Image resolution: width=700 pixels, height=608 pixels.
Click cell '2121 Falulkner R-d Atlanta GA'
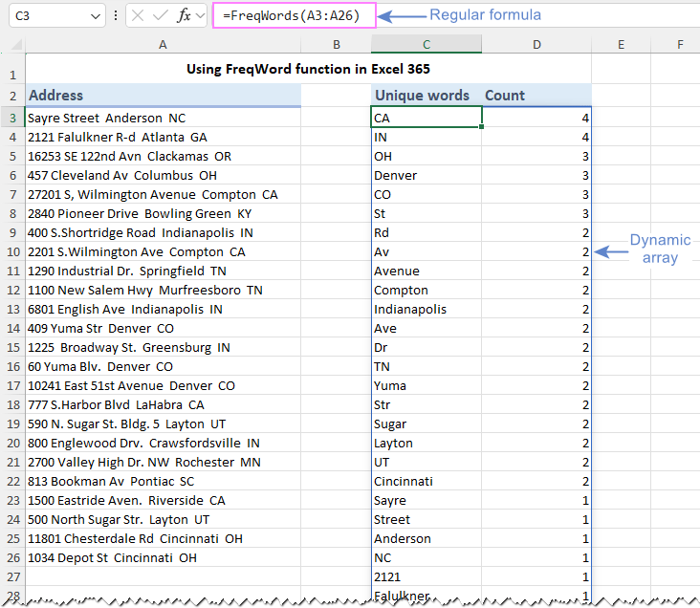163,137
